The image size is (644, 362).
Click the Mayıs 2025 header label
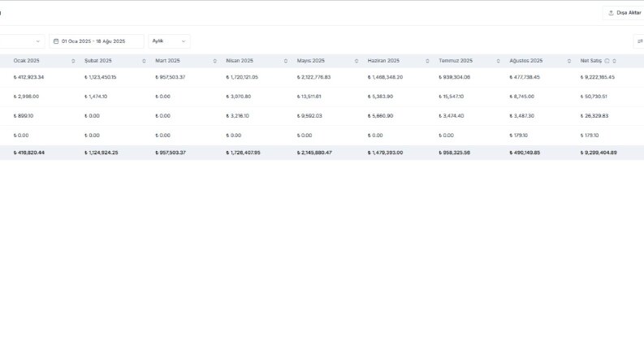click(310, 61)
